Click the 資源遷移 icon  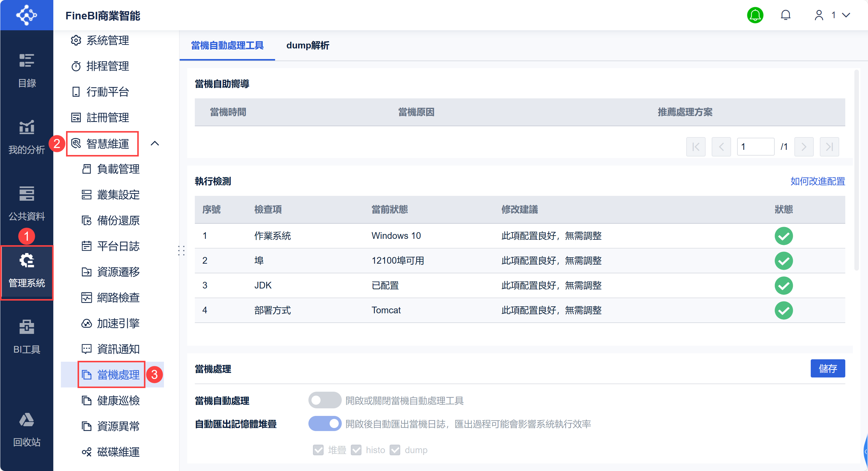click(87, 272)
